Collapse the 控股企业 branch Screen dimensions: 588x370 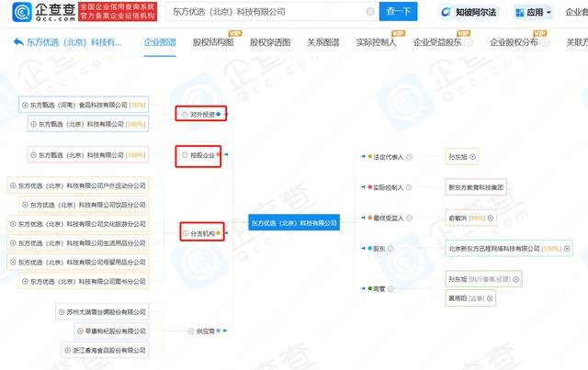(185, 155)
